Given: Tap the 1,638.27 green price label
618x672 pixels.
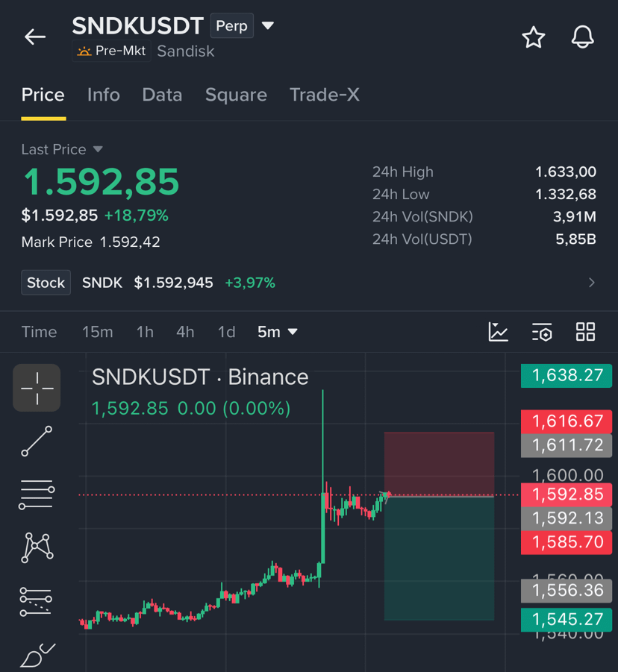Looking at the screenshot, I should pos(566,375).
